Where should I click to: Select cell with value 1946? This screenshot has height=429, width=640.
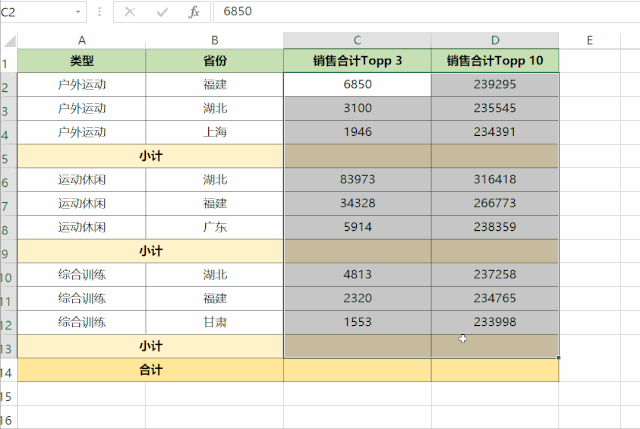358,132
